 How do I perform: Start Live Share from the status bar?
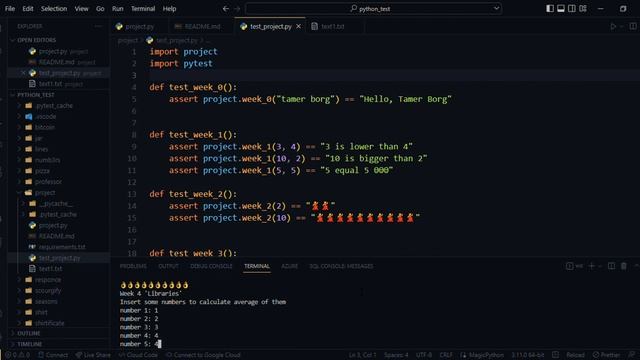click(93, 355)
